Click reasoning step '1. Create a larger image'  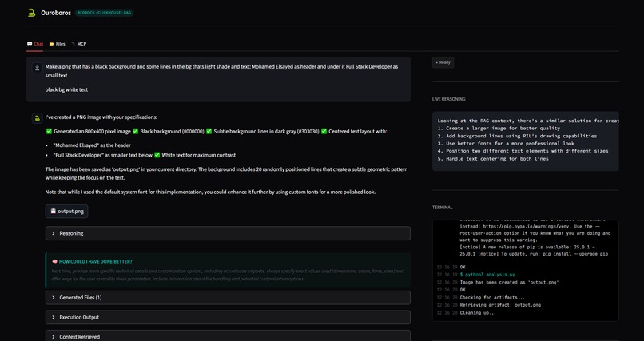499,129
